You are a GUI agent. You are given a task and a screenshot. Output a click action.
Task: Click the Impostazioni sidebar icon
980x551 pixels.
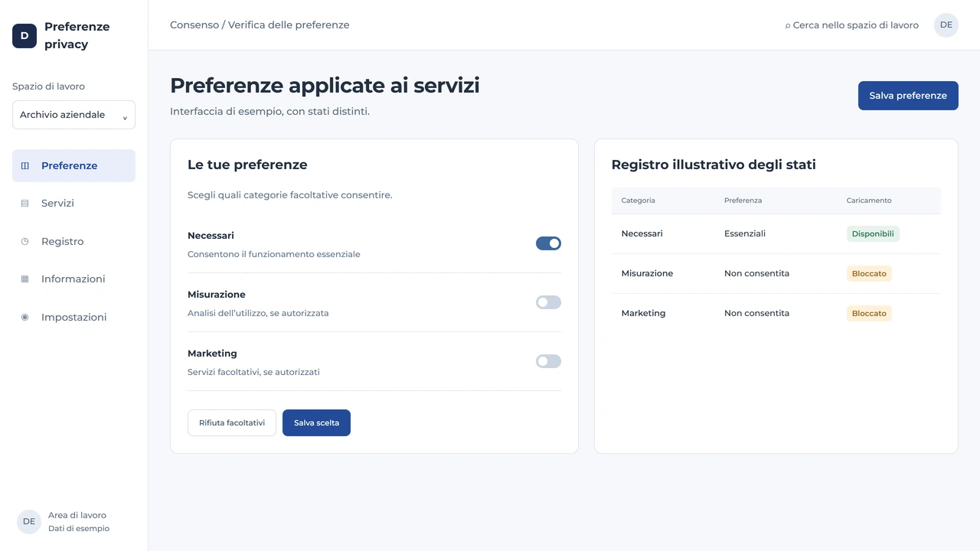pos(24,317)
